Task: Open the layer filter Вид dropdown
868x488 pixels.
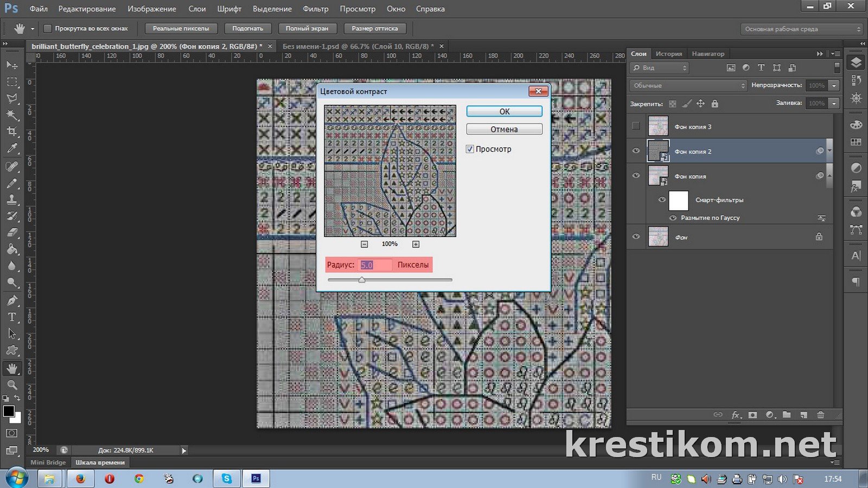Action: click(659, 68)
